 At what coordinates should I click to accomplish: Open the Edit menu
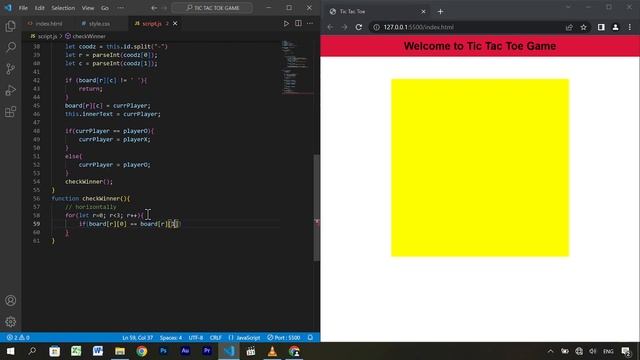pos(40,8)
